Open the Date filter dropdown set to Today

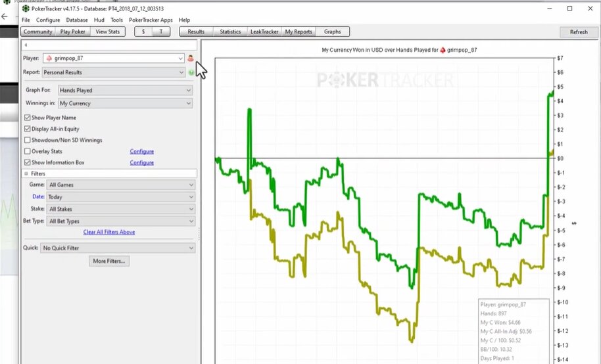pyautogui.click(x=121, y=197)
